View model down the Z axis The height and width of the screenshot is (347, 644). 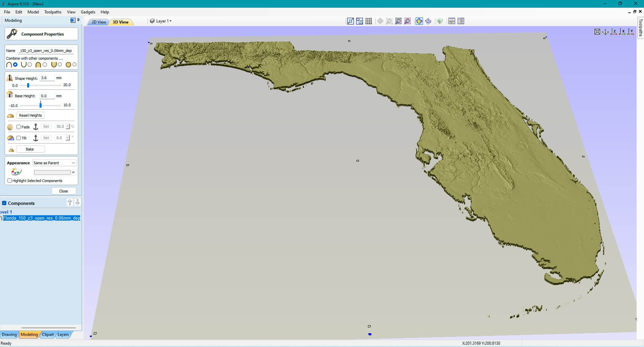tap(614, 32)
